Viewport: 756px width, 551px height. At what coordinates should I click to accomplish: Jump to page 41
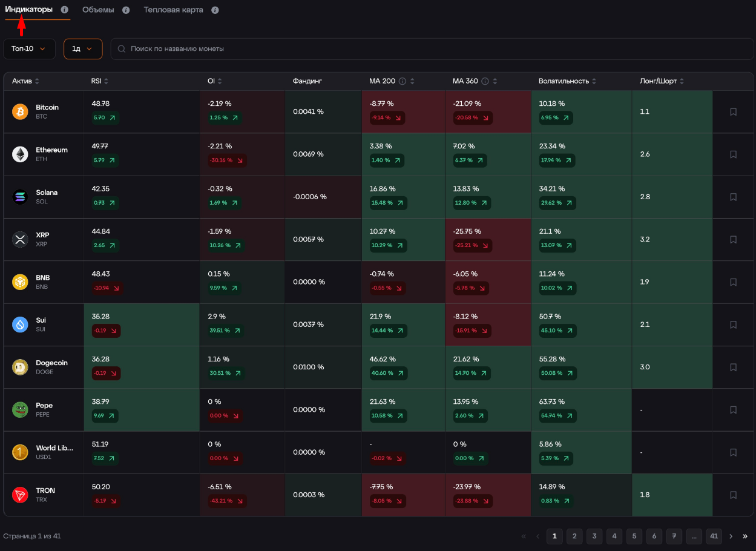(714, 536)
